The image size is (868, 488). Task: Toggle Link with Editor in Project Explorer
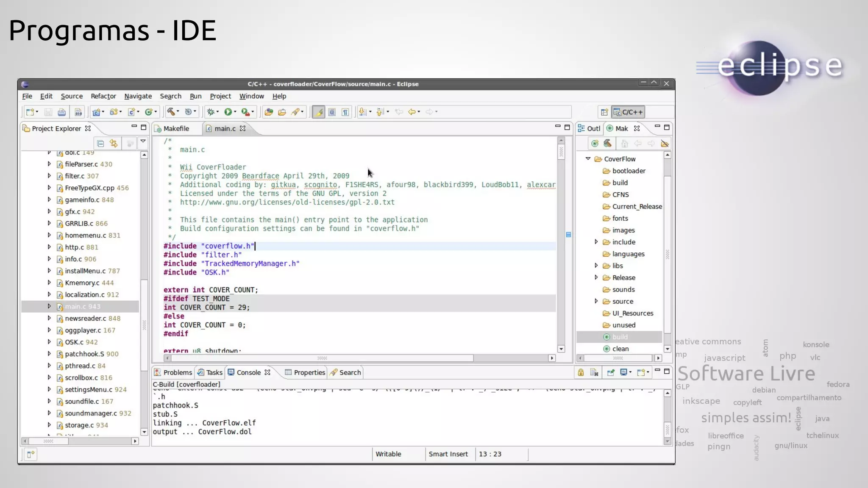114,144
